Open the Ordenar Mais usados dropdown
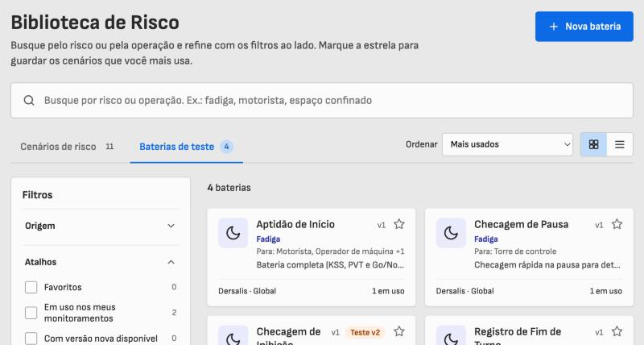The width and height of the screenshot is (644, 345). point(507,144)
